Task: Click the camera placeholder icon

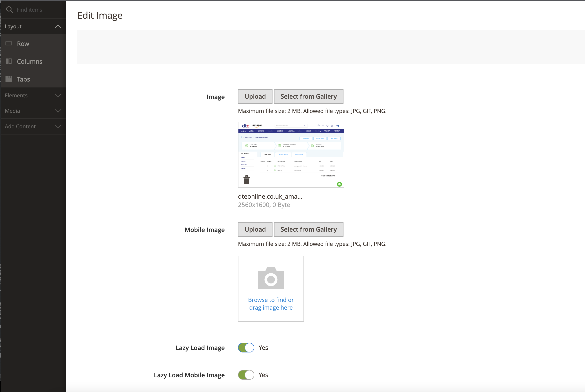Action: click(x=271, y=278)
